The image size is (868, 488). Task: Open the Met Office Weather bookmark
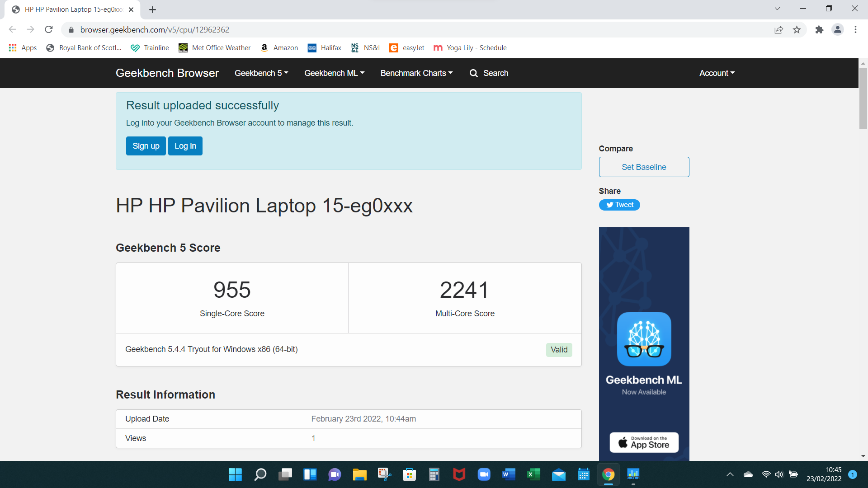[x=214, y=48]
